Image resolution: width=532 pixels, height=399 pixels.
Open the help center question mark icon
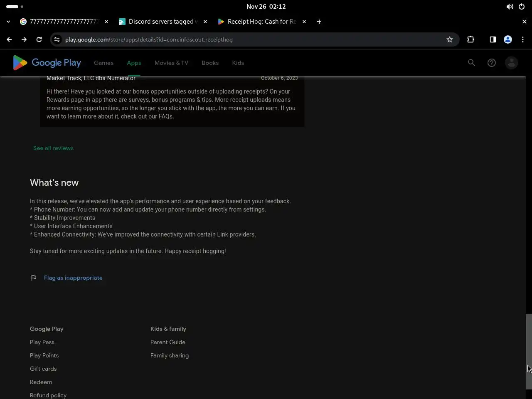492,63
